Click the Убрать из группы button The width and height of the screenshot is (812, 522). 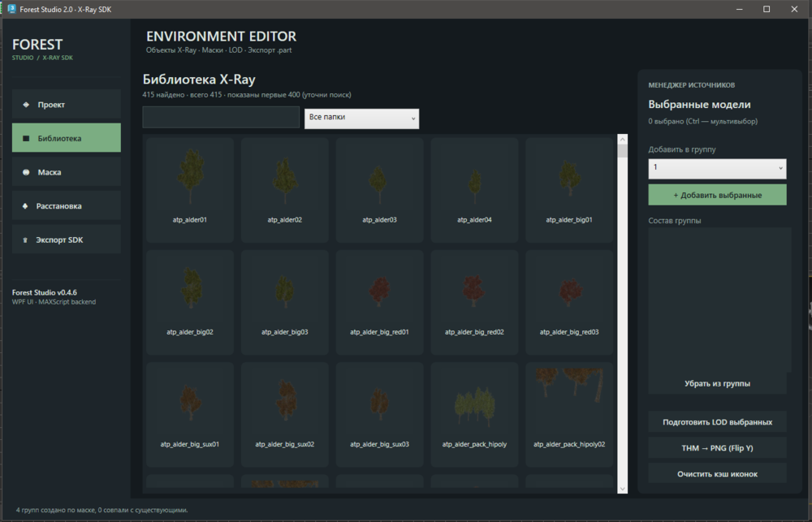[717, 383]
